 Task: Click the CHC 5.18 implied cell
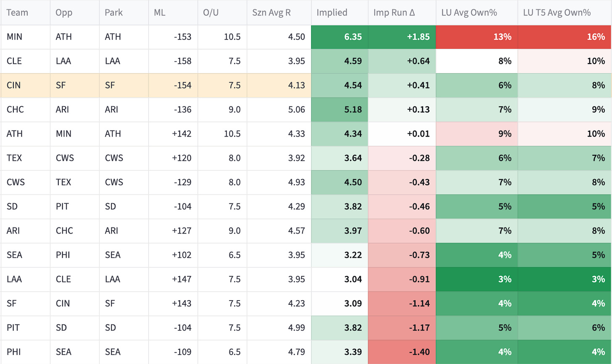[x=339, y=110]
